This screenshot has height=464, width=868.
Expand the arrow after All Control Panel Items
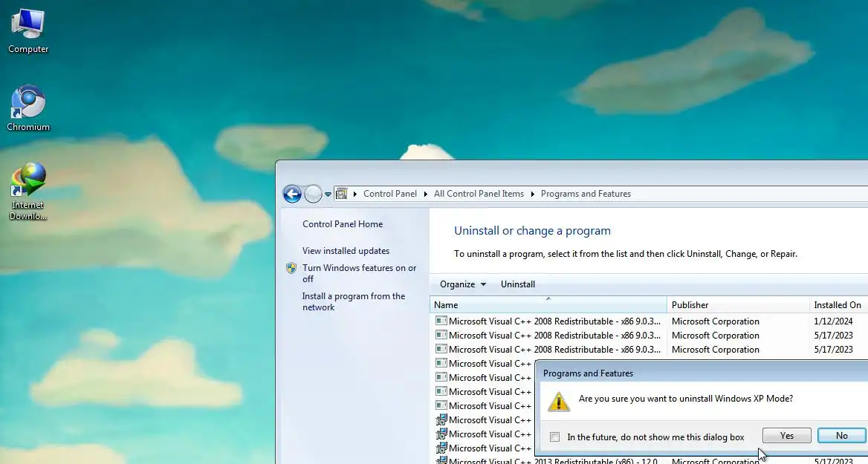pyautogui.click(x=533, y=194)
